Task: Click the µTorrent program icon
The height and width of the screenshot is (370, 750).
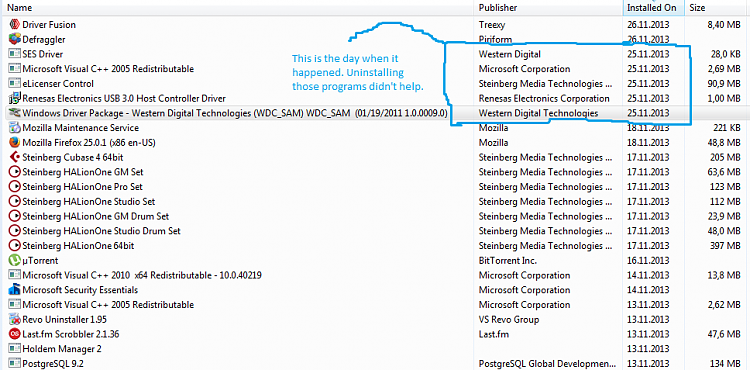Action: click(15, 261)
